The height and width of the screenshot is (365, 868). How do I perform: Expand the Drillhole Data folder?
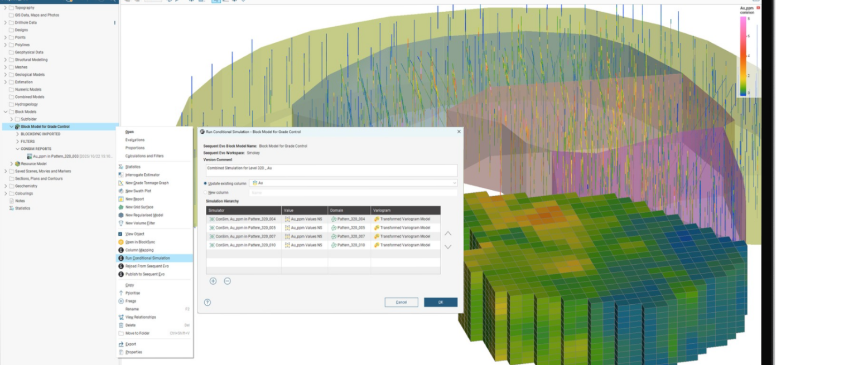[x=4, y=23]
